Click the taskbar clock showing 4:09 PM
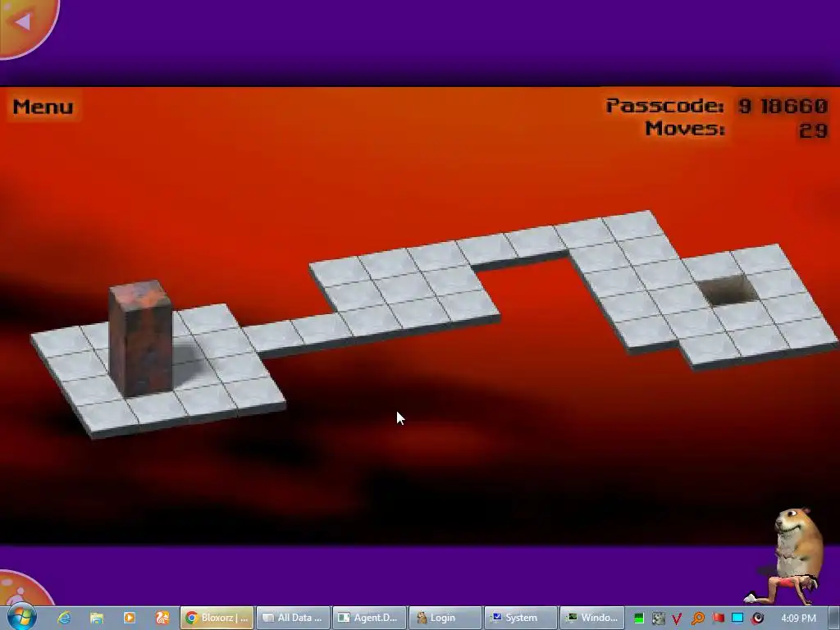This screenshot has height=630, width=840. [x=798, y=619]
